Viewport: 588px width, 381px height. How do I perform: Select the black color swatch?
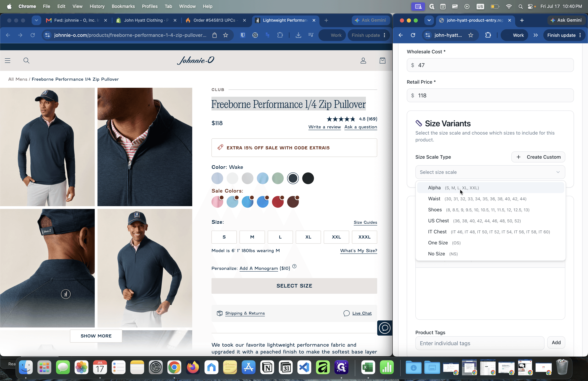coord(308,178)
